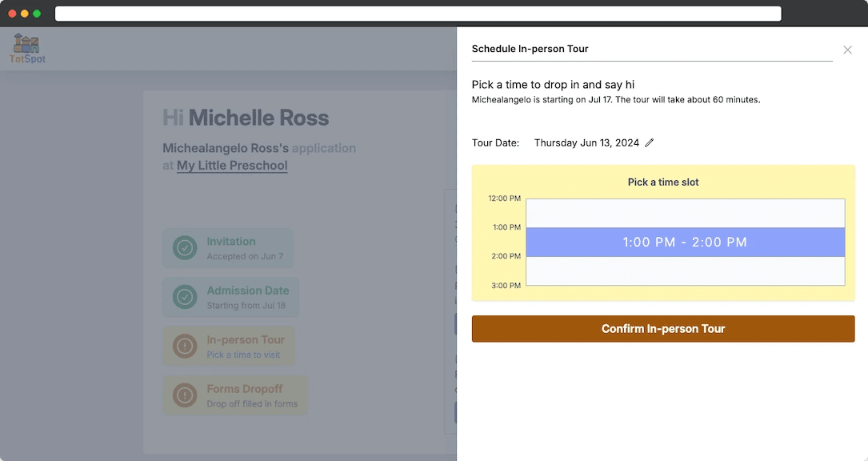The image size is (868, 461).
Task: Select the Invitation step card
Action: pyautogui.click(x=228, y=248)
